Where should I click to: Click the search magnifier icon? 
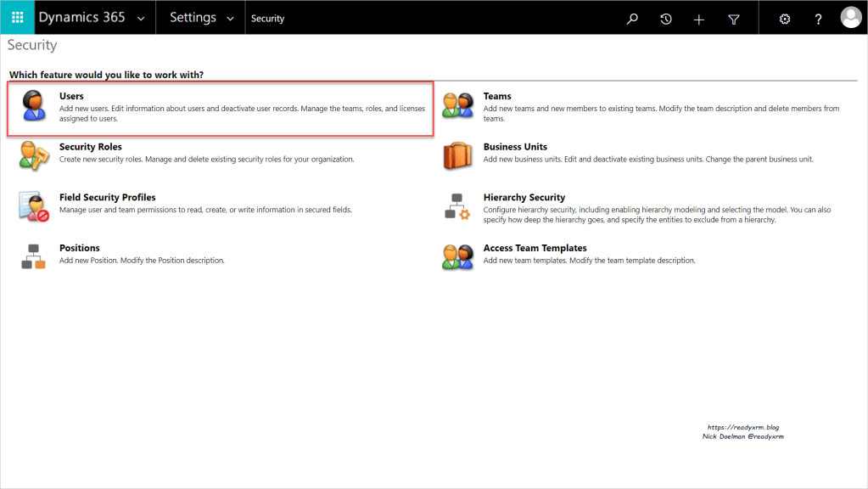pyautogui.click(x=632, y=19)
